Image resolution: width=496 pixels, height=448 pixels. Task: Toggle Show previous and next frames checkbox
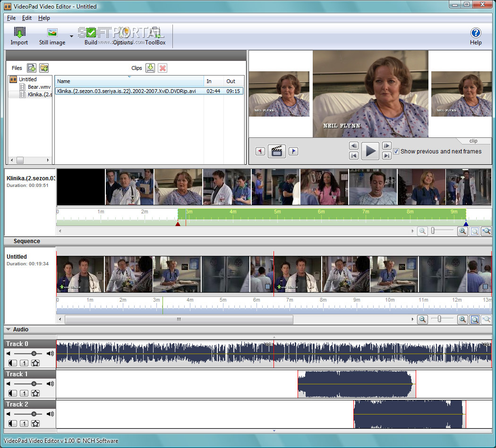(x=396, y=152)
